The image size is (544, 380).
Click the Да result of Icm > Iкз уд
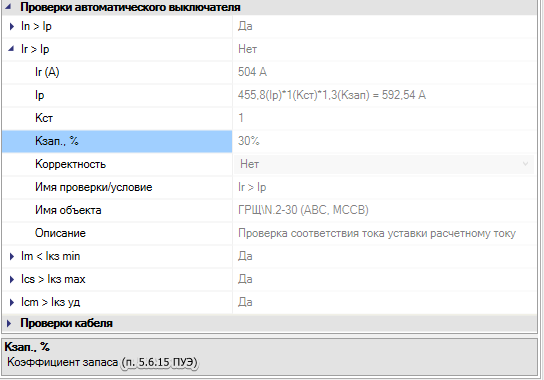245,302
